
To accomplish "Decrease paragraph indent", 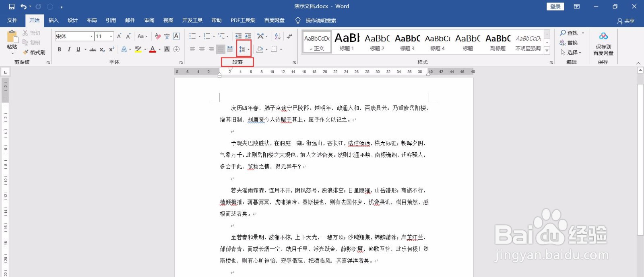I will click(238, 36).
